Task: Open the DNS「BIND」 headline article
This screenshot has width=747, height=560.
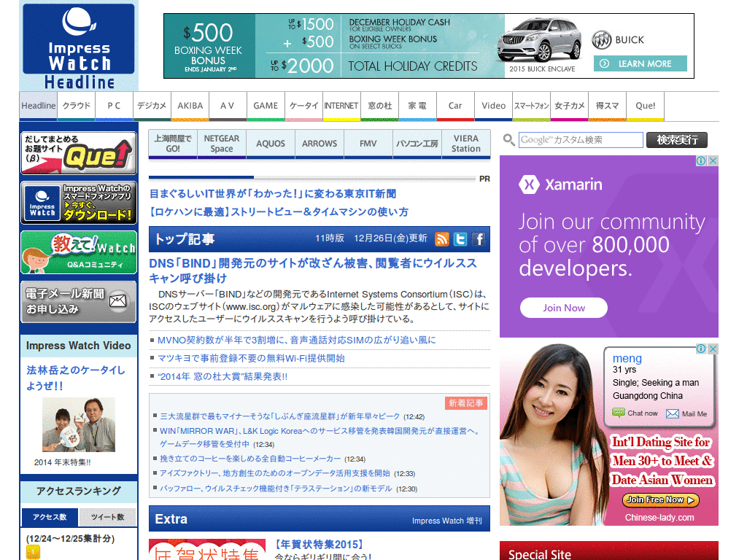Action: click(x=313, y=271)
